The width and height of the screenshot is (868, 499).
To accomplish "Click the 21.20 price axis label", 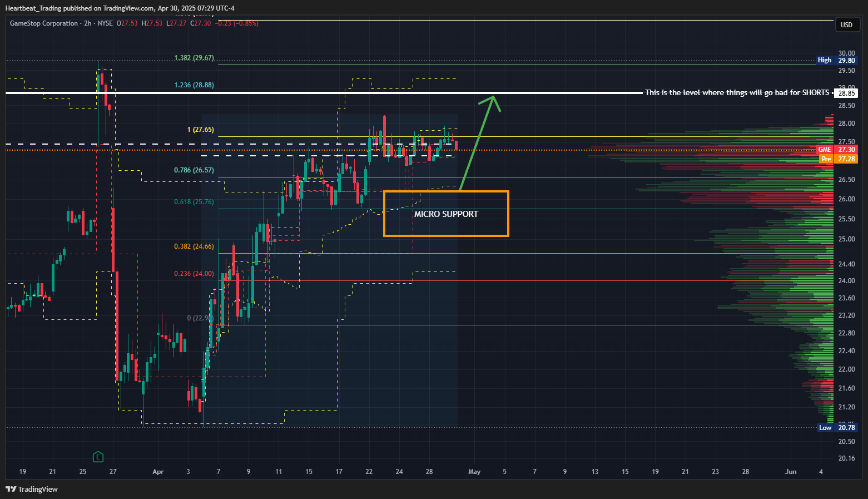I will 847,407.
